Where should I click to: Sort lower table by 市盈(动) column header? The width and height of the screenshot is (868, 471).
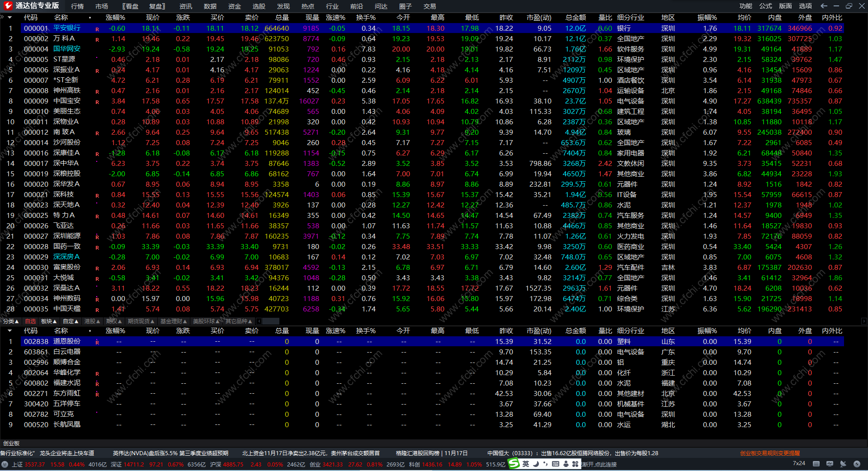pyautogui.click(x=539, y=331)
